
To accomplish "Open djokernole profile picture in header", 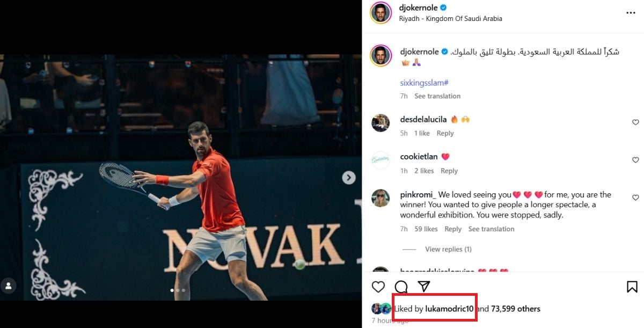I will [380, 13].
